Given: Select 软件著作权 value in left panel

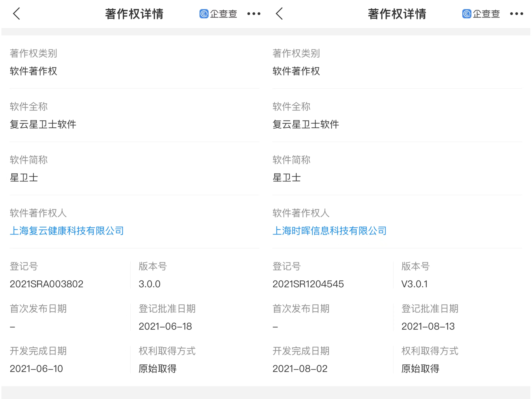Looking at the screenshot, I should 33,71.
